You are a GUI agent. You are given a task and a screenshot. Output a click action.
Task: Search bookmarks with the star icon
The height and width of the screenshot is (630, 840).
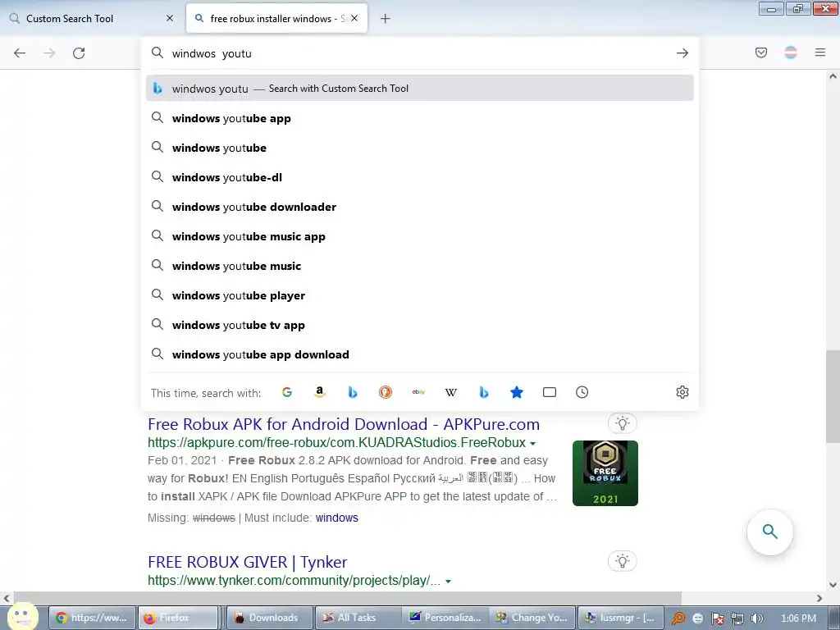coord(517,392)
